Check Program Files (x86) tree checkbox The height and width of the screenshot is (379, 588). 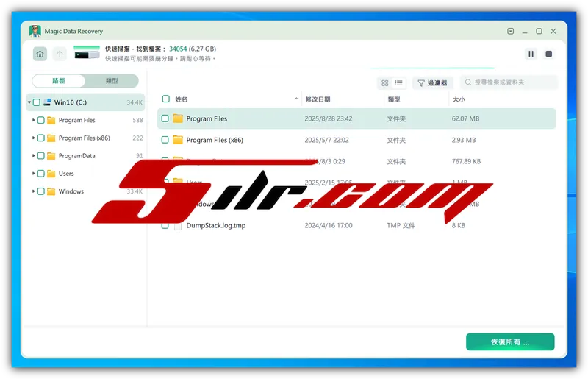tap(41, 138)
